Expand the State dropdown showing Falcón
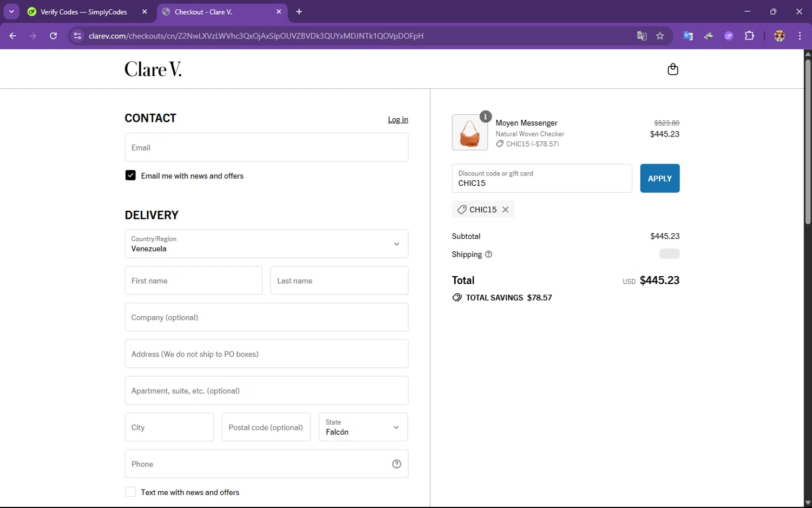Viewport: 812px width, 508px height. coord(363,427)
